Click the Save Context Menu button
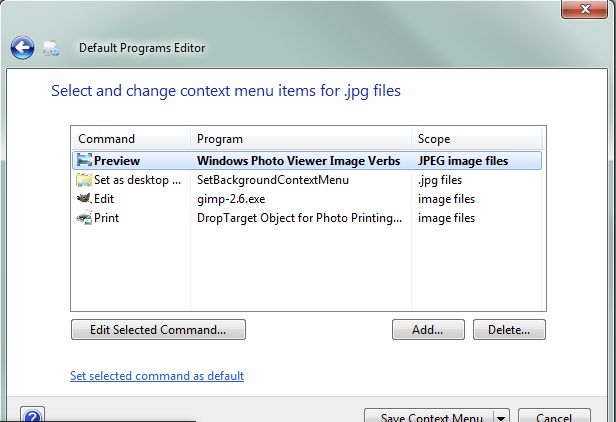Viewport: 616px width, 422px height. point(431,417)
